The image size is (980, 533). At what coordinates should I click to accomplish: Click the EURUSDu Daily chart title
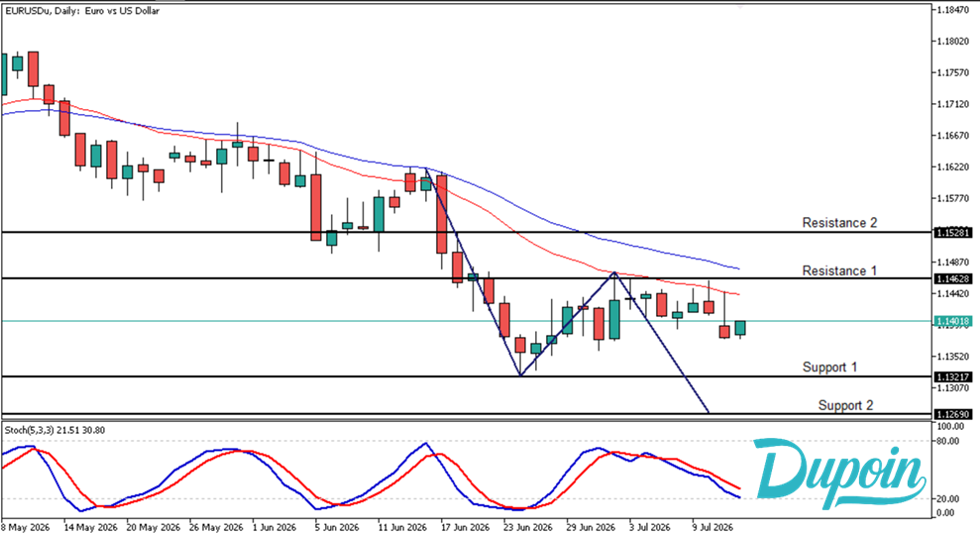82,11
